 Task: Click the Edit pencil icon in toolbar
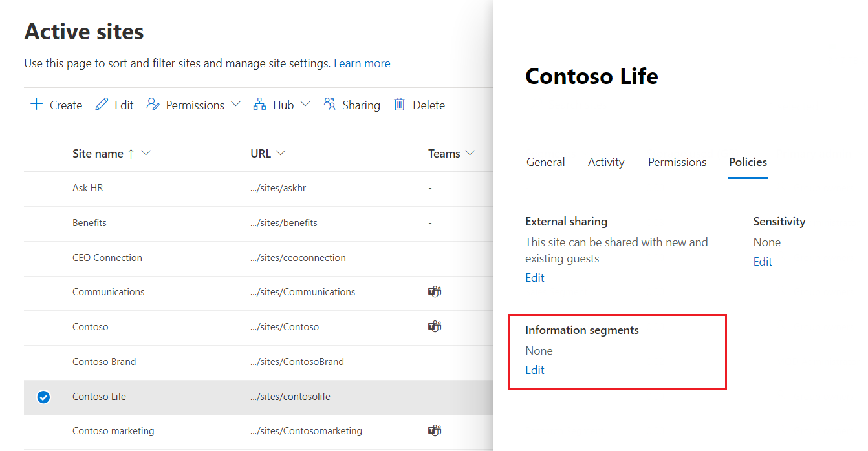(102, 105)
